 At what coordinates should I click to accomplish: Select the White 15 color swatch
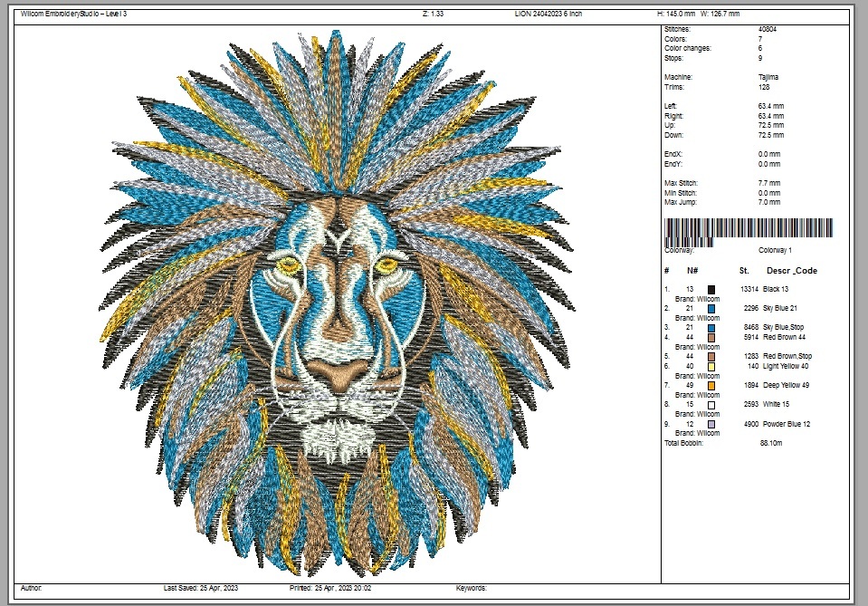711,405
